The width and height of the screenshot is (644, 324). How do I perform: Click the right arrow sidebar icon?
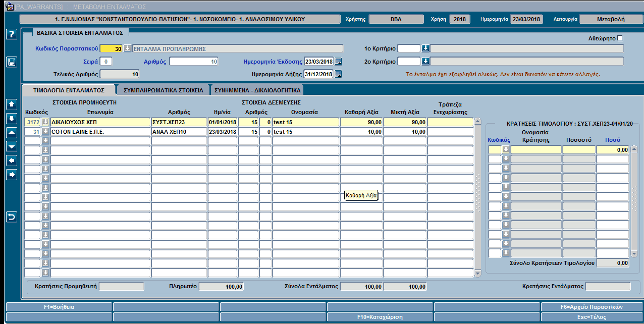11,175
